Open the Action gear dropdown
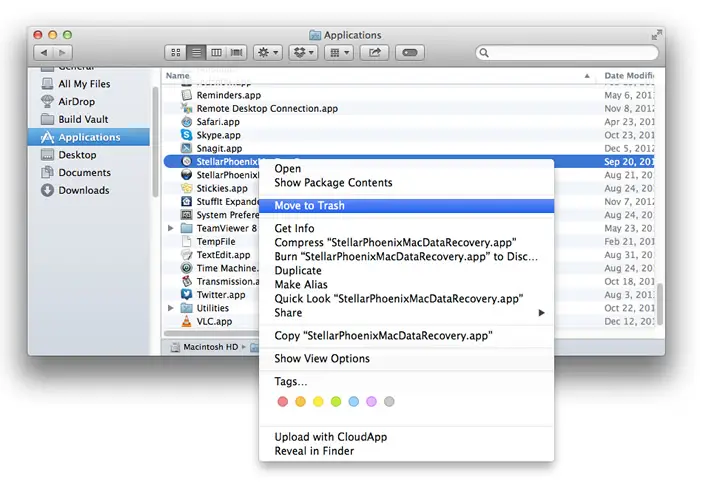This screenshot has height=497, width=706. click(268, 52)
